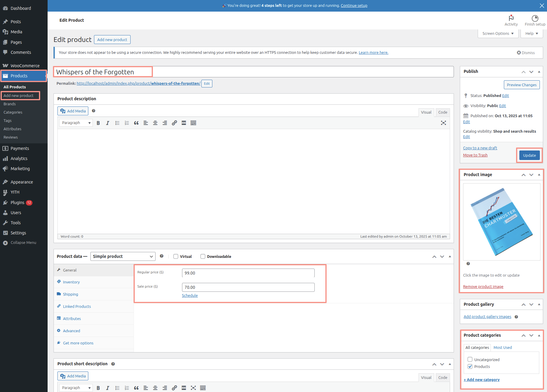Click the bulleted list icon
547x392 pixels.
click(117, 123)
